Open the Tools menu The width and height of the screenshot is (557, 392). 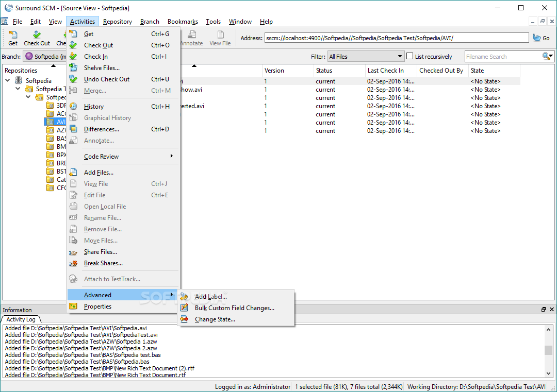click(213, 22)
